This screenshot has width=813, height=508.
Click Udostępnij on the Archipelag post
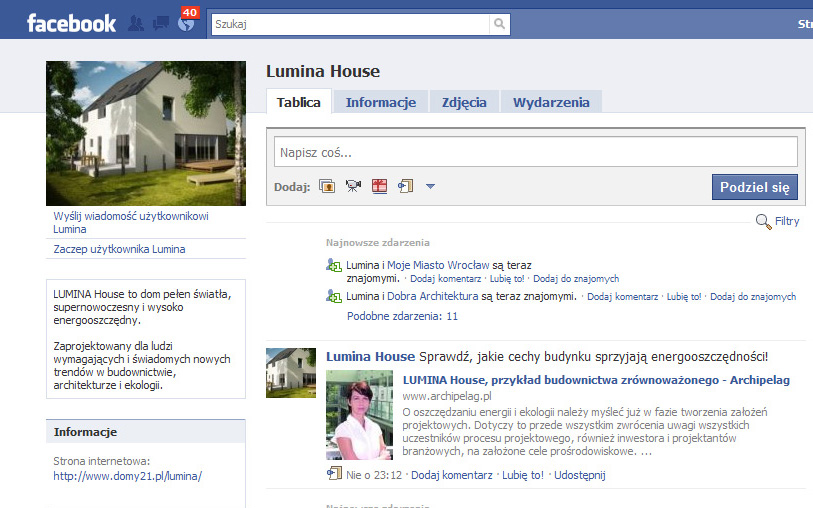(x=580, y=475)
